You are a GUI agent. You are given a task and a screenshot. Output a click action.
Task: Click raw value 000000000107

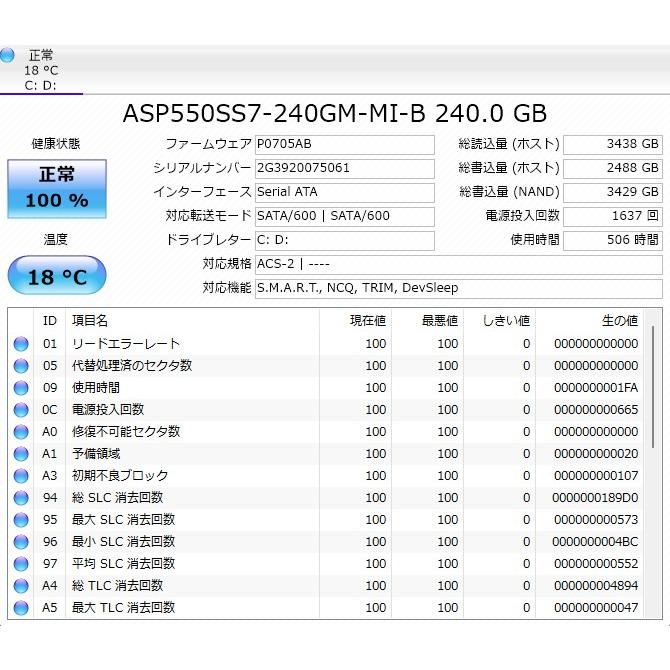[596, 476]
